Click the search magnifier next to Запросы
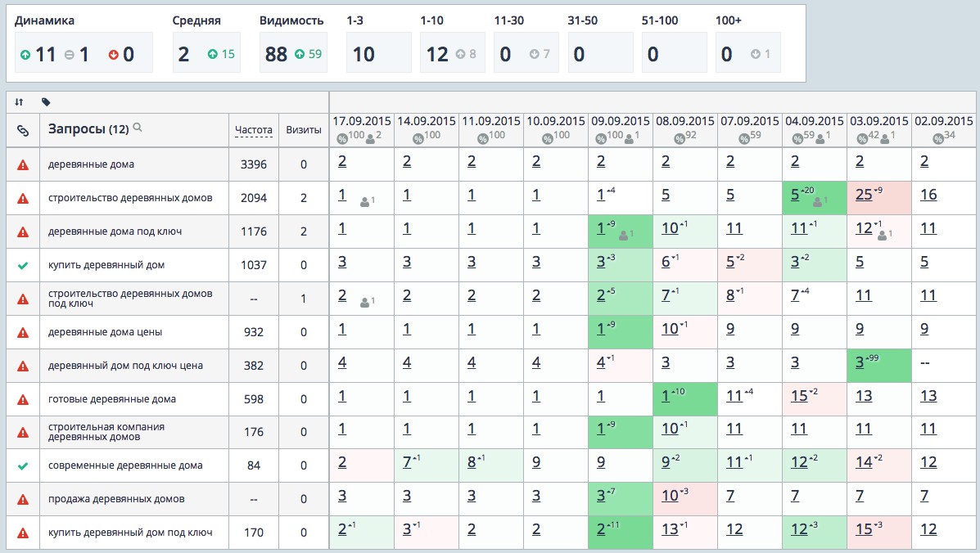Image resolution: width=980 pixels, height=553 pixels. 138,128
